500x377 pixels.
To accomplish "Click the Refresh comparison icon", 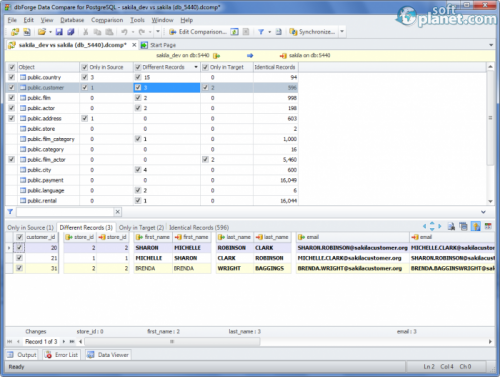I will tap(235, 32).
